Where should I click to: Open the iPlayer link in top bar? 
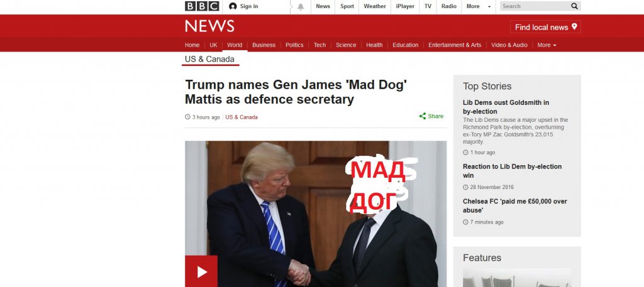click(x=405, y=6)
